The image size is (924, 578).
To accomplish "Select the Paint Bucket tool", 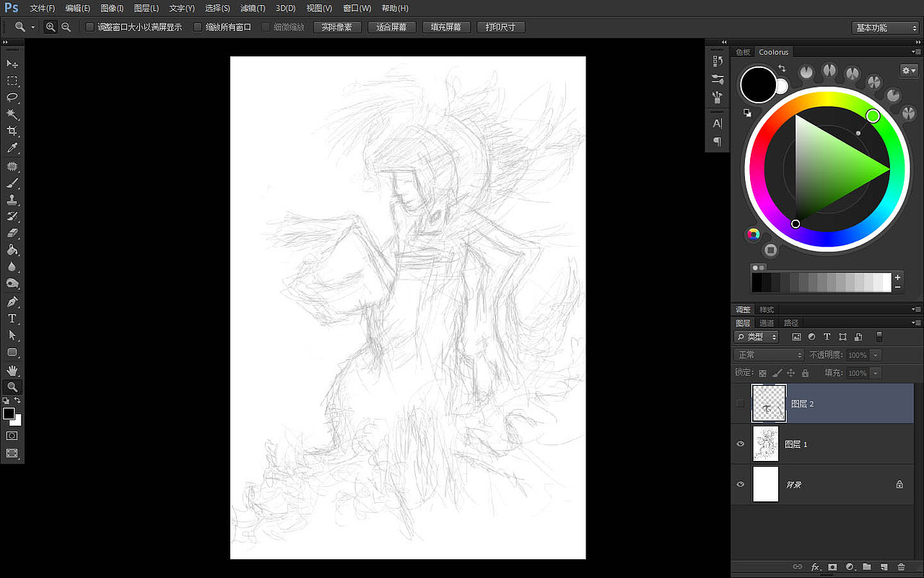I will 12,250.
